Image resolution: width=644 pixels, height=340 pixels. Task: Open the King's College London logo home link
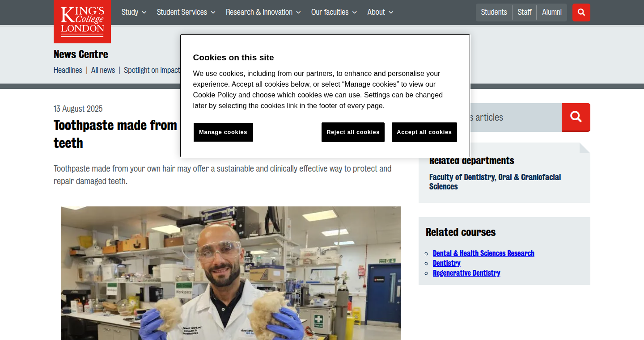(82, 21)
